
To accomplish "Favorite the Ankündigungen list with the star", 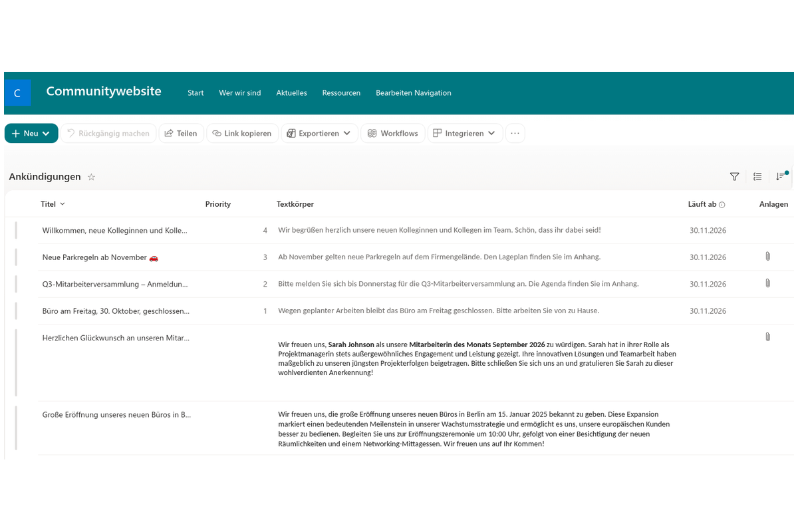I will tap(92, 177).
